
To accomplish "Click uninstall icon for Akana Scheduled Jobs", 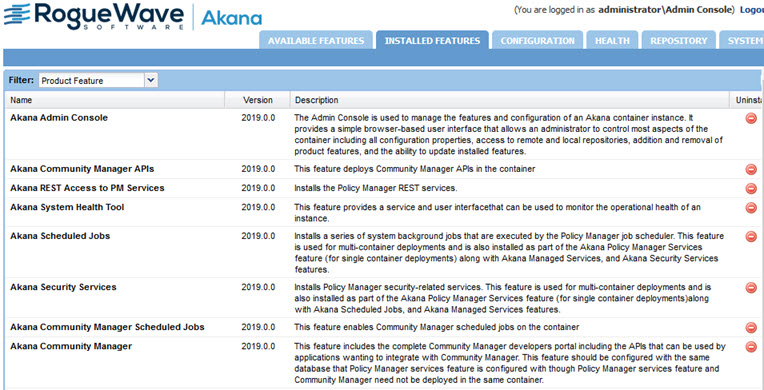I will coord(751,236).
